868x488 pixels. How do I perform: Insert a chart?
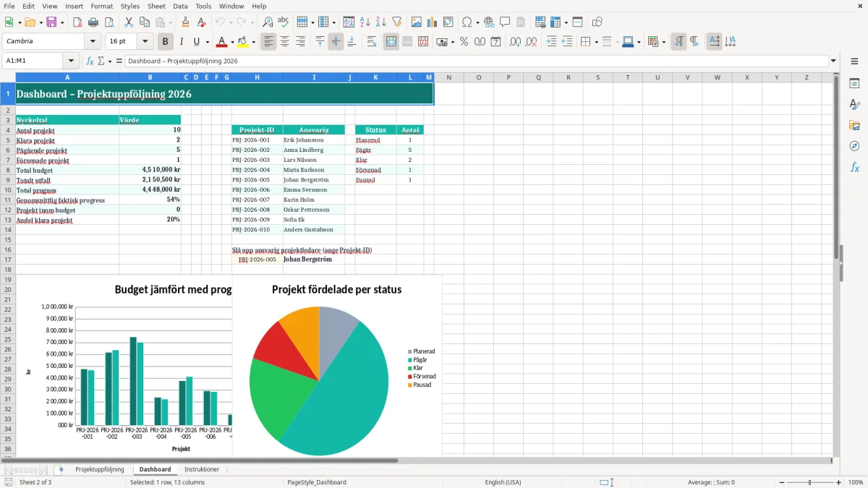(x=433, y=22)
